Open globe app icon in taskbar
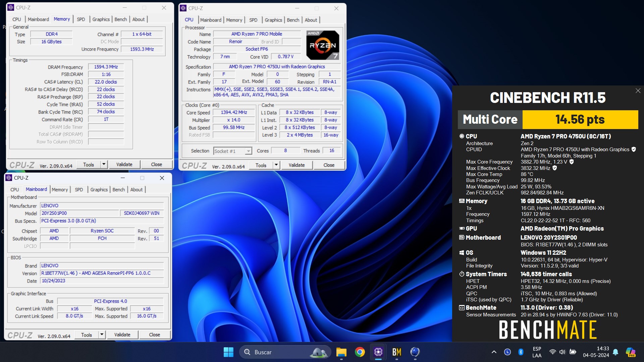This screenshot has width=644, height=362. (415, 352)
